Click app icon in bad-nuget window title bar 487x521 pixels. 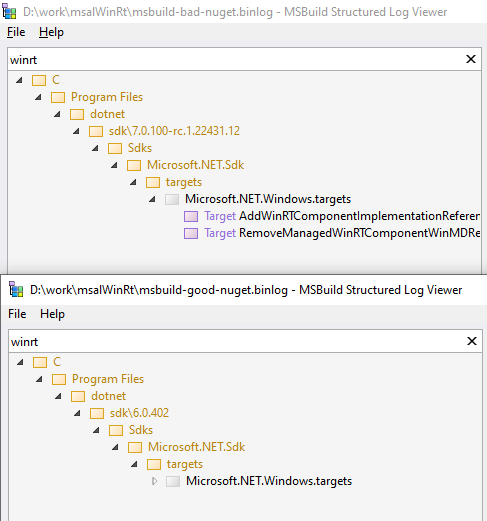(9, 11)
